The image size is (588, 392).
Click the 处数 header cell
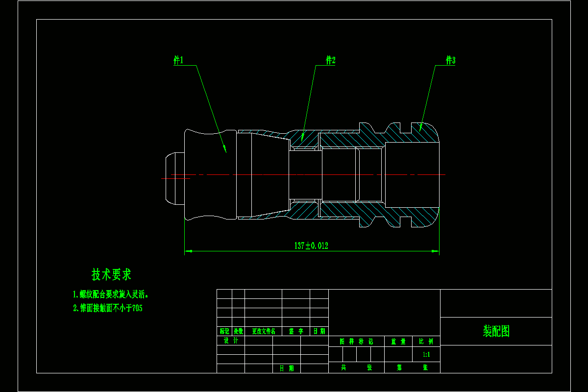pyautogui.click(x=239, y=331)
